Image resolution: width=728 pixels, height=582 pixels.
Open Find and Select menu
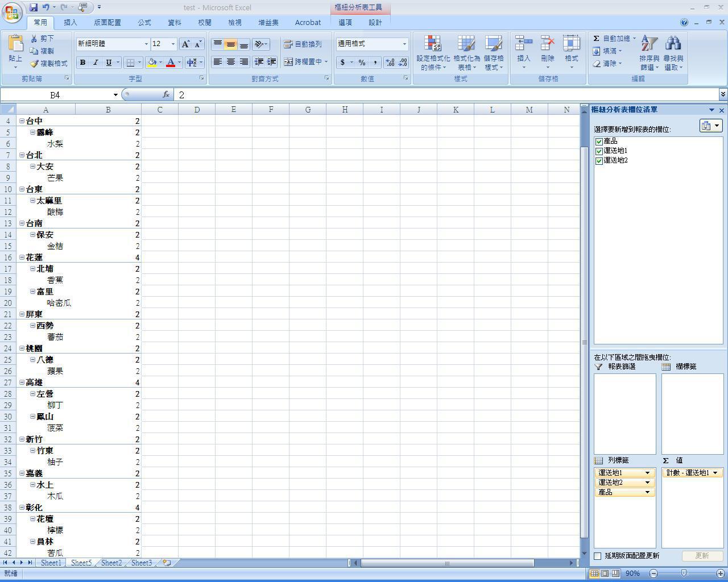point(673,53)
